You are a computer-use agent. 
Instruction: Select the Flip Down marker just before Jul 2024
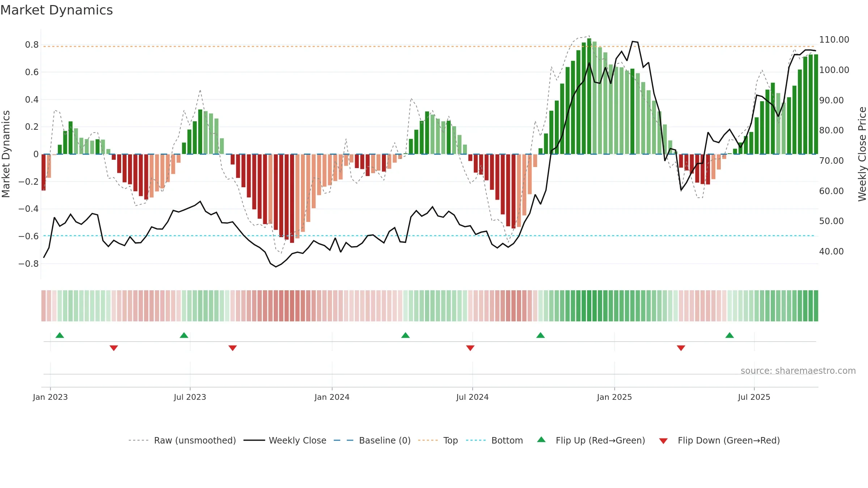click(470, 348)
